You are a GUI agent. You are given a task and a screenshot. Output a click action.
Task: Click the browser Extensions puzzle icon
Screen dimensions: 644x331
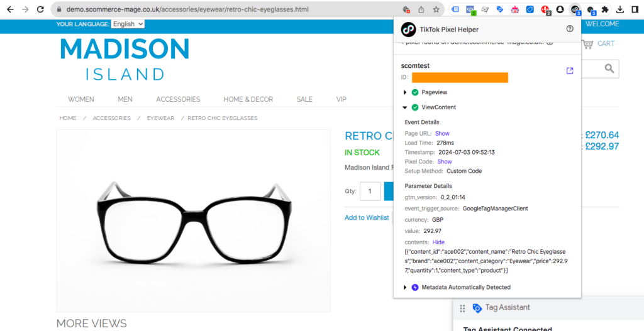tap(605, 9)
